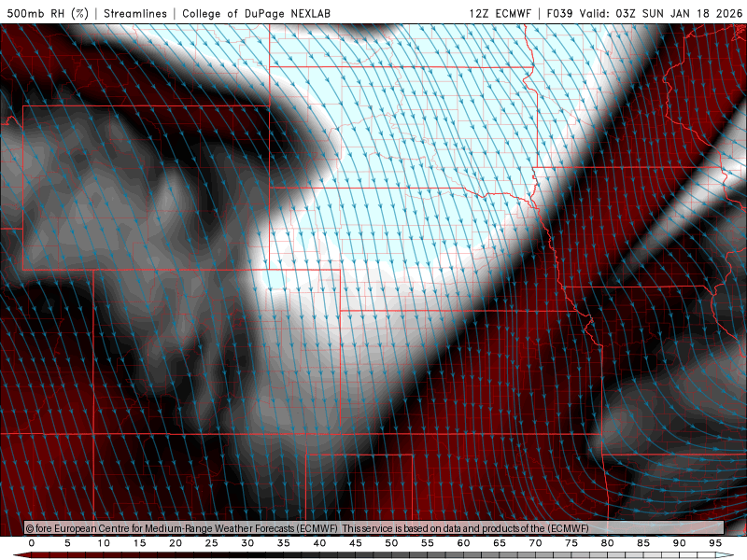Click "Valid: 03Z SUN JAN 18 2026" text
This screenshot has width=747, height=560.
click(661, 13)
